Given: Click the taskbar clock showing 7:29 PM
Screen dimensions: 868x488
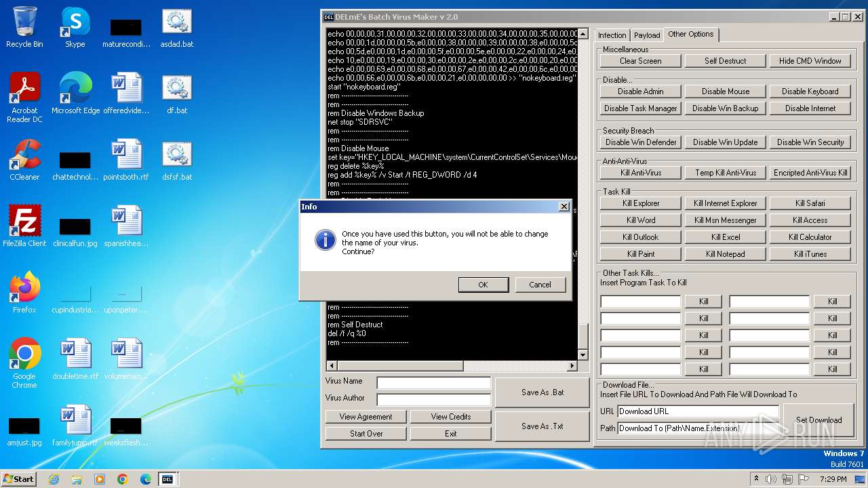Looking at the screenshot, I should click(833, 479).
